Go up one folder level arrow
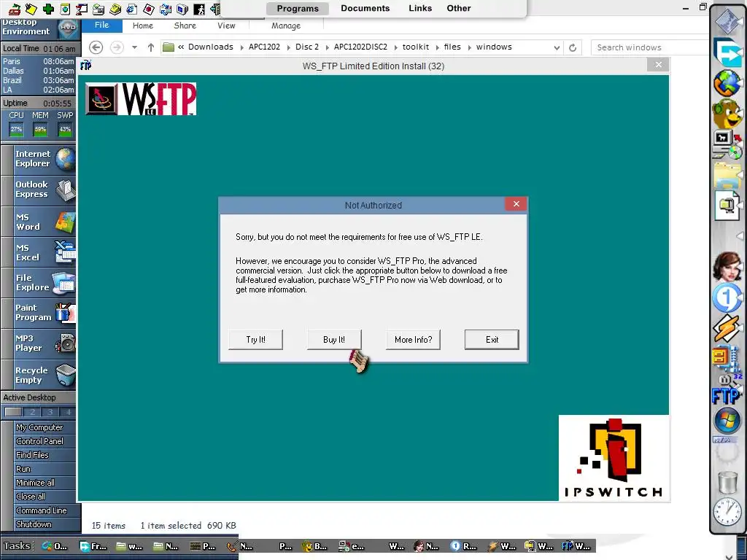The width and height of the screenshot is (747, 560). click(150, 47)
